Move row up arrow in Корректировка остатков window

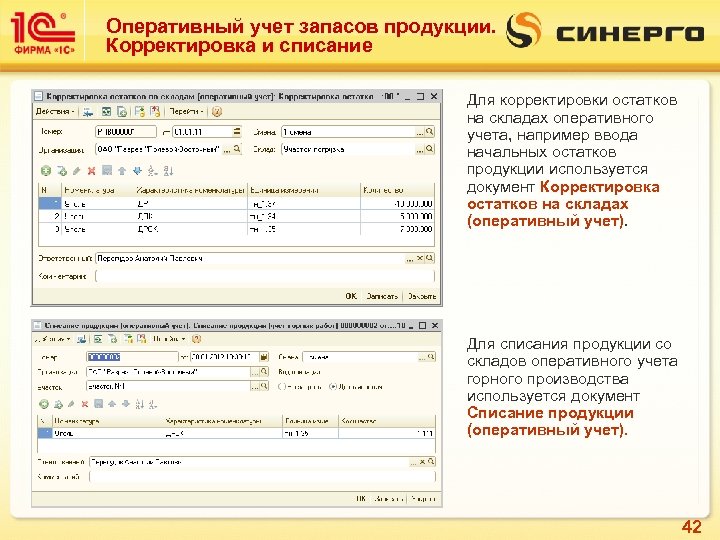pyautogui.click(x=122, y=171)
